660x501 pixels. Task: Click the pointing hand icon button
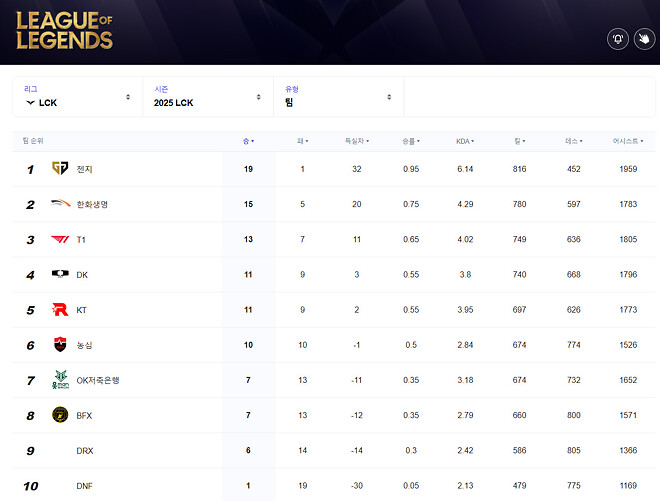pos(643,39)
